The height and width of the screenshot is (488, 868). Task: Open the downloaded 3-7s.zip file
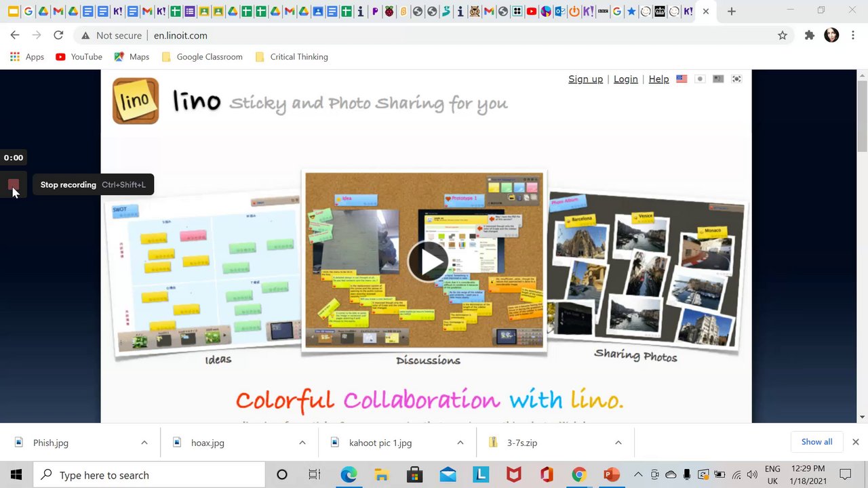[522, 443]
